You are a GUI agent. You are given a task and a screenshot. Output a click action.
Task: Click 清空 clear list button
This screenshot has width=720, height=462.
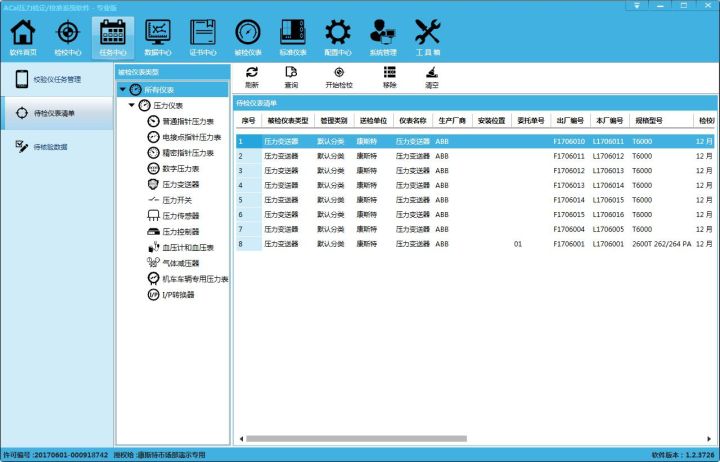431,77
